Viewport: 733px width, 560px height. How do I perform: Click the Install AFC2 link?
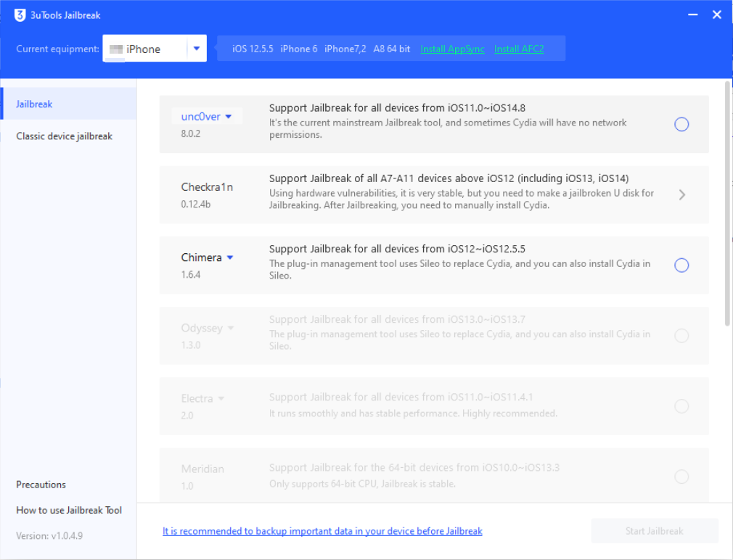click(519, 49)
